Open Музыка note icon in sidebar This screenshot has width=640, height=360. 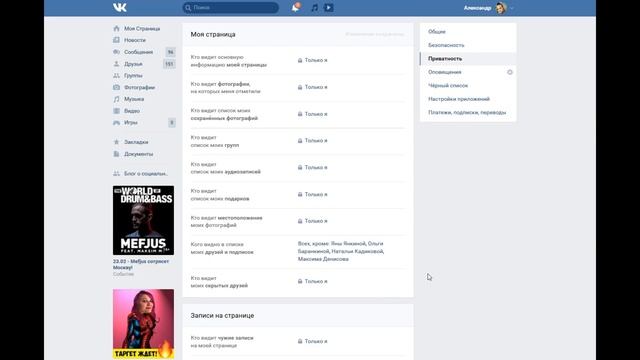[116, 99]
